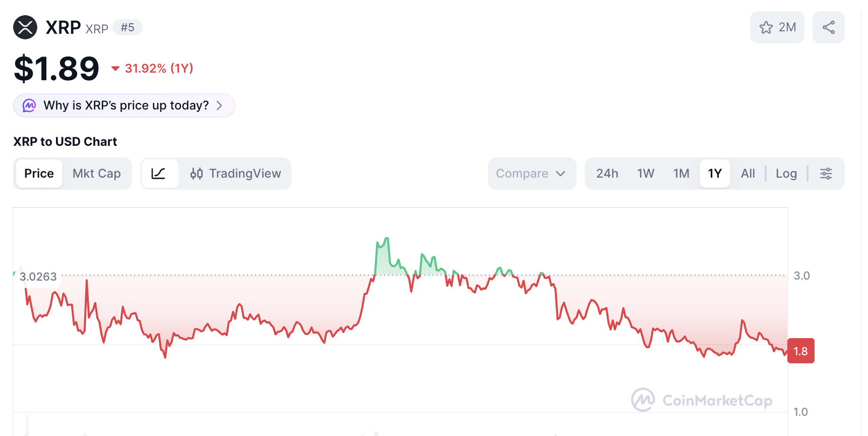Open the share options via share icon

[828, 27]
